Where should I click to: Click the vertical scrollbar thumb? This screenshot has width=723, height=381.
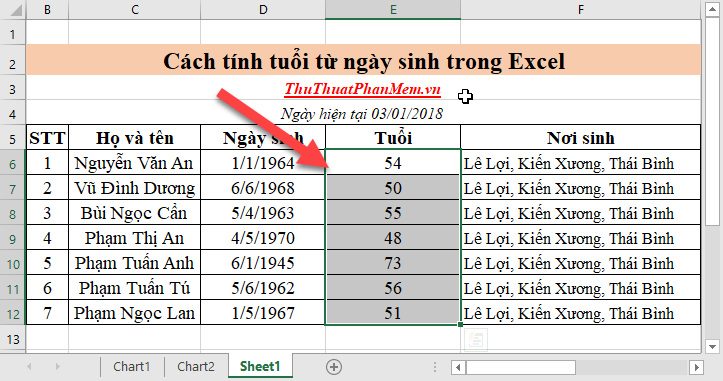(712, 122)
